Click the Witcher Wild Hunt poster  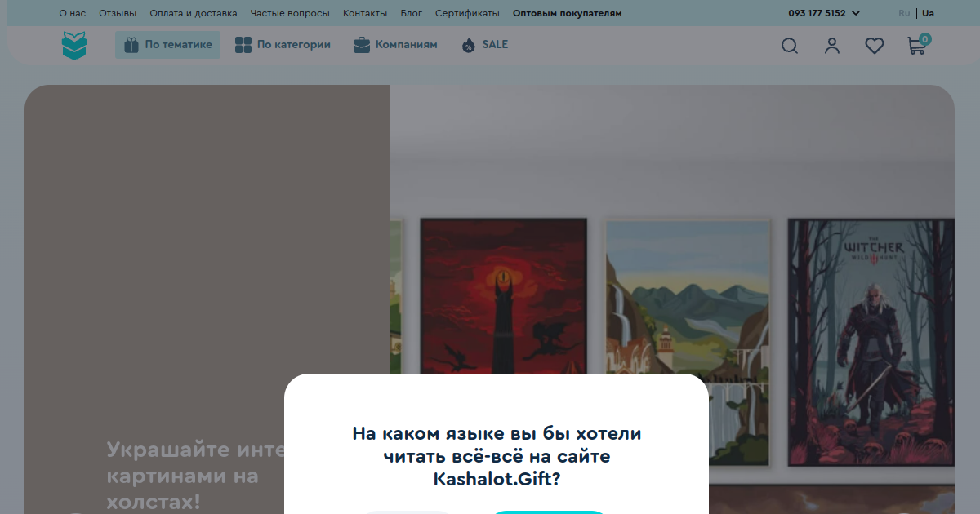[x=871, y=343]
